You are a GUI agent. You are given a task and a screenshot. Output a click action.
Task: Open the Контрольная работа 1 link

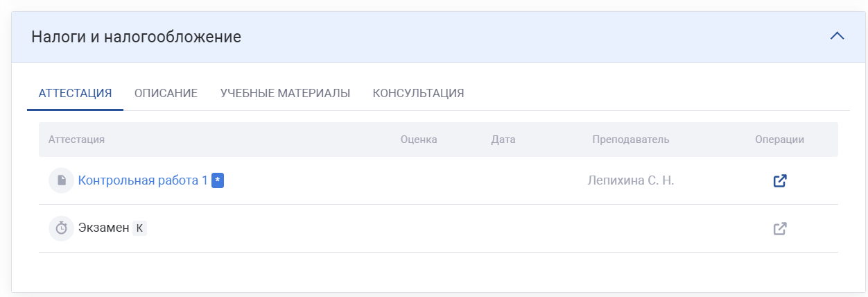point(143,180)
